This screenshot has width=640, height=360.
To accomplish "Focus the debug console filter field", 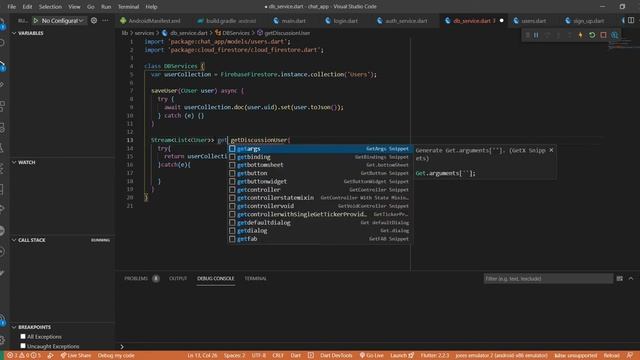I will (x=548, y=278).
